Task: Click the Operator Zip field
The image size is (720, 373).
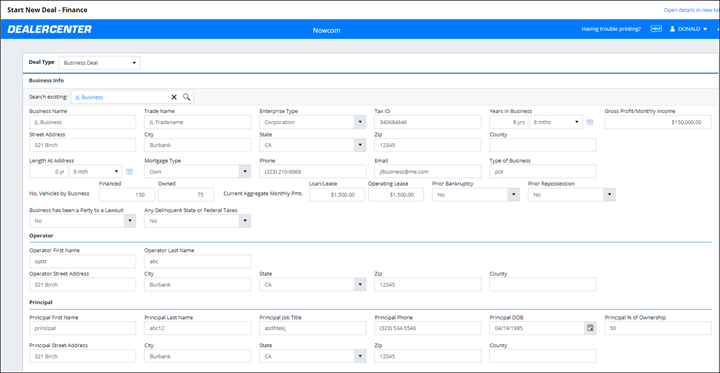Action: coord(428,284)
